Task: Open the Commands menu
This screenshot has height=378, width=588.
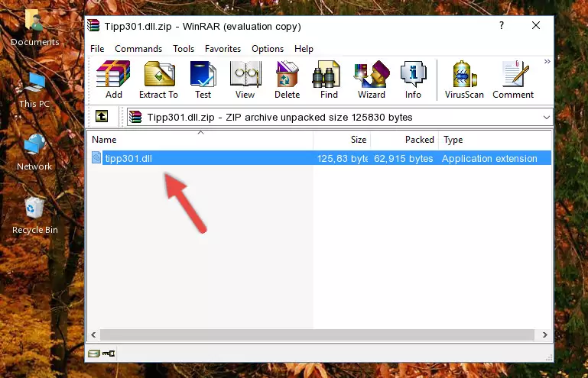Action: pyautogui.click(x=138, y=49)
